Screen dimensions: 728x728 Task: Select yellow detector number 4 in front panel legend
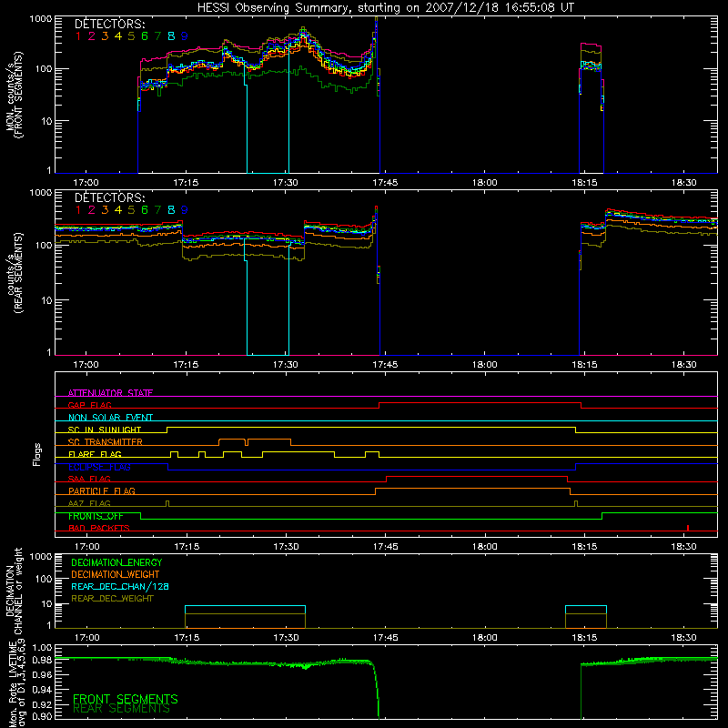[118, 36]
